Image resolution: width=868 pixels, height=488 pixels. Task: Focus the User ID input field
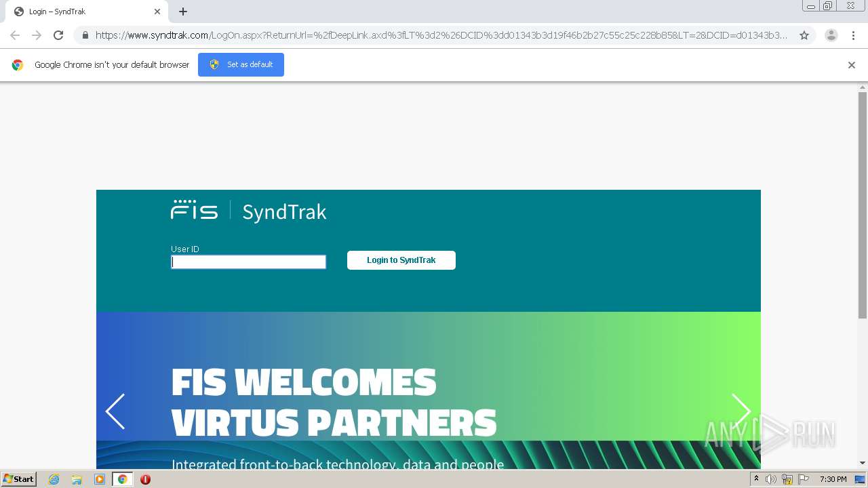[x=248, y=262]
